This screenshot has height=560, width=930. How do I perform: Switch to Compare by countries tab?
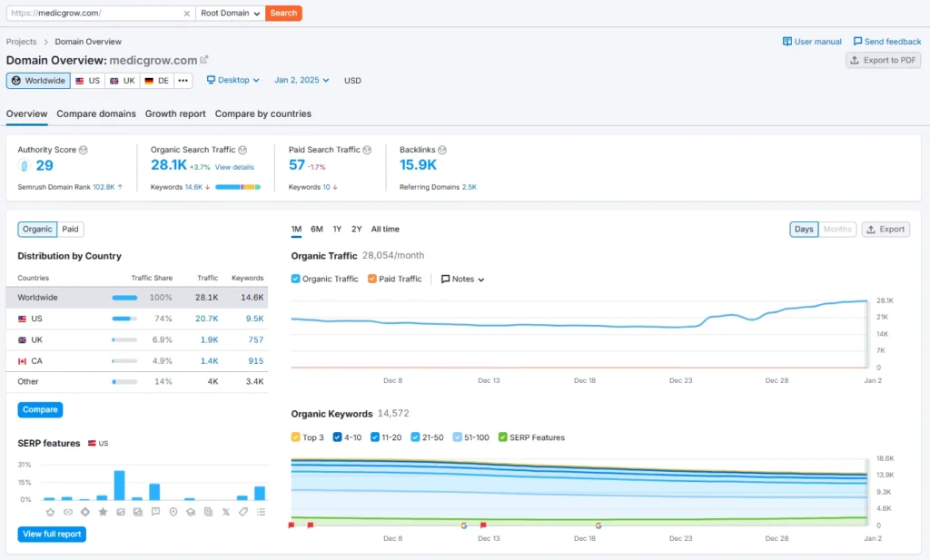click(262, 113)
